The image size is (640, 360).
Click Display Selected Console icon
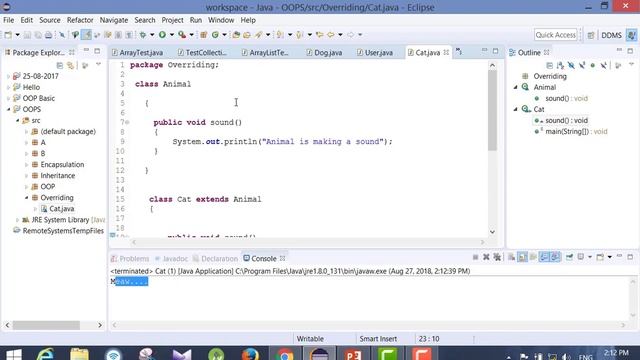point(580,257)
